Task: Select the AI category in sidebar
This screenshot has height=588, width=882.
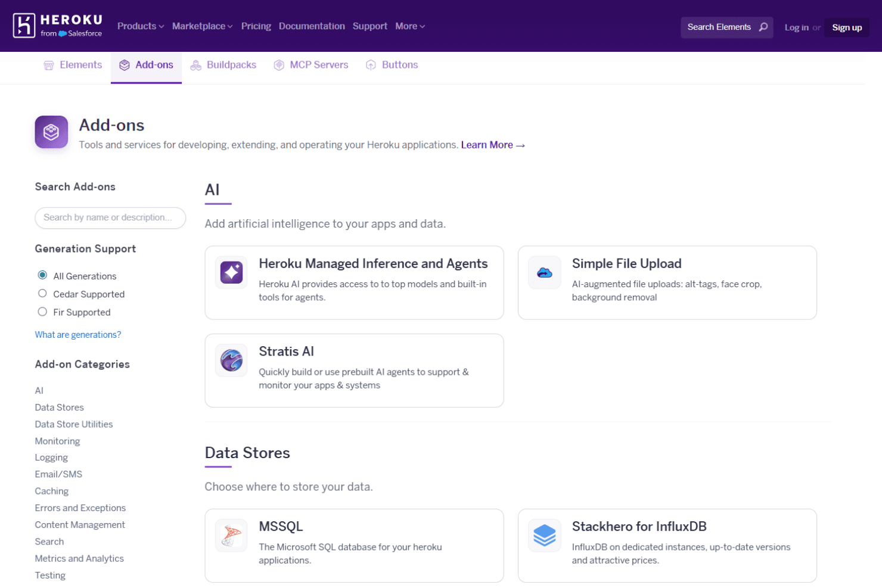Action: [39, 391]
